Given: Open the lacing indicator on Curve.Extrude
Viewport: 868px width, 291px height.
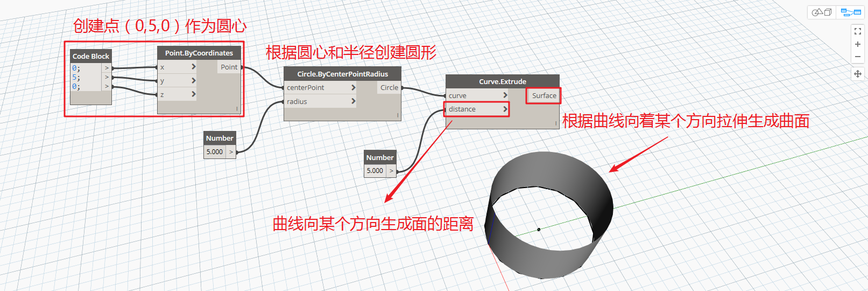Looking at the screenshot, I should point(556,123).
